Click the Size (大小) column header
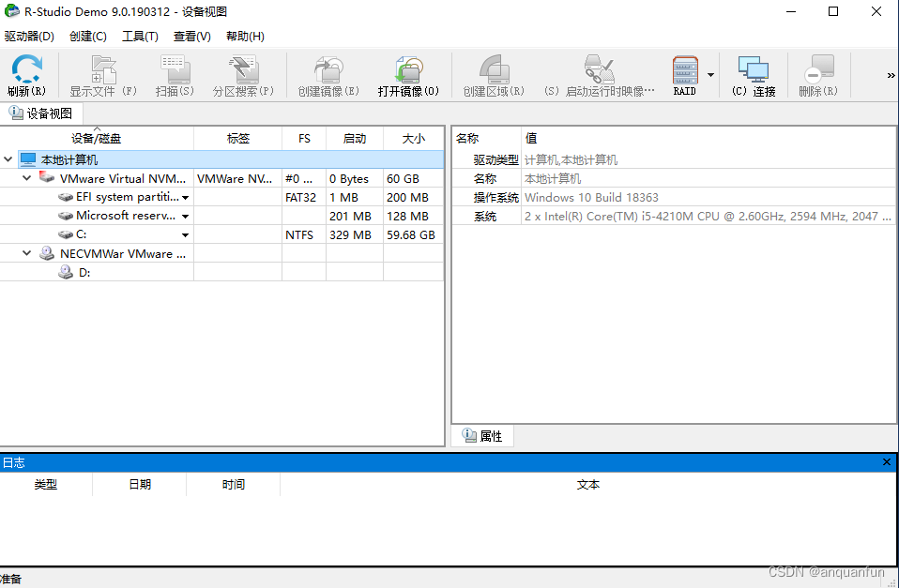 tap(414, 138)
